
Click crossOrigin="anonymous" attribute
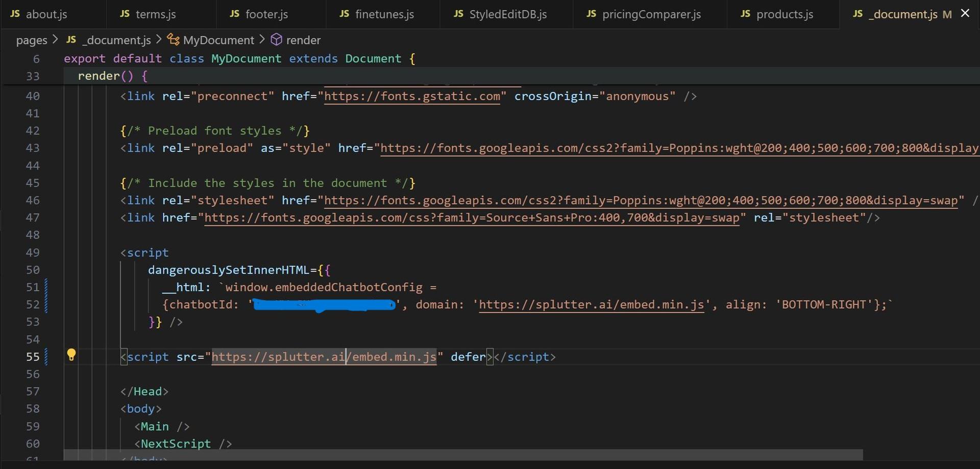click(595, 96)
